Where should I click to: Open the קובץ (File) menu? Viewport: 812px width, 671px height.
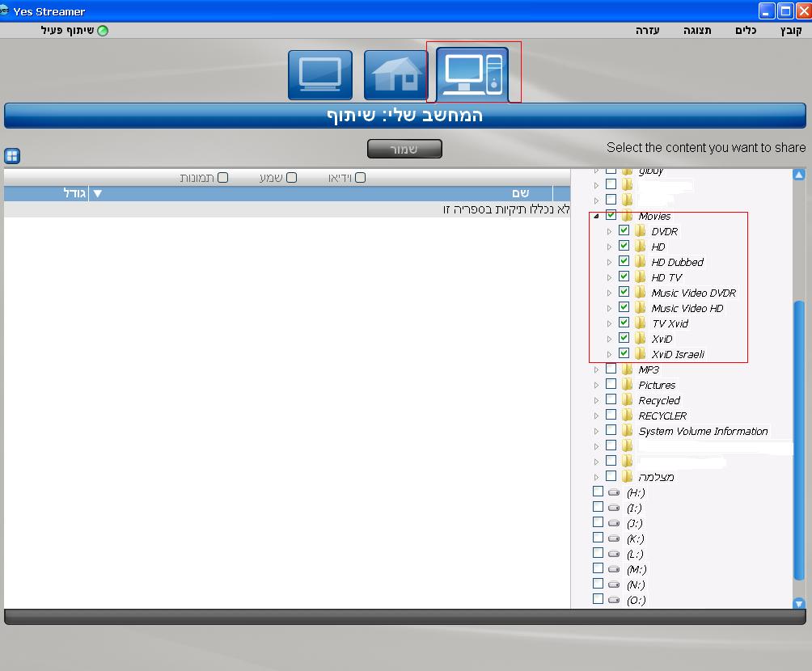click(x=790, y=31)
